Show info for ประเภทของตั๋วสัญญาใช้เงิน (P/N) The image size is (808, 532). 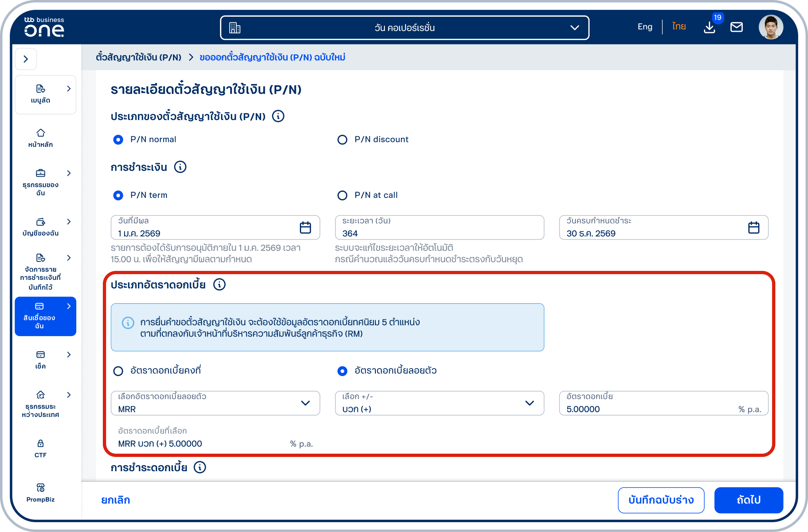(278, 116)
